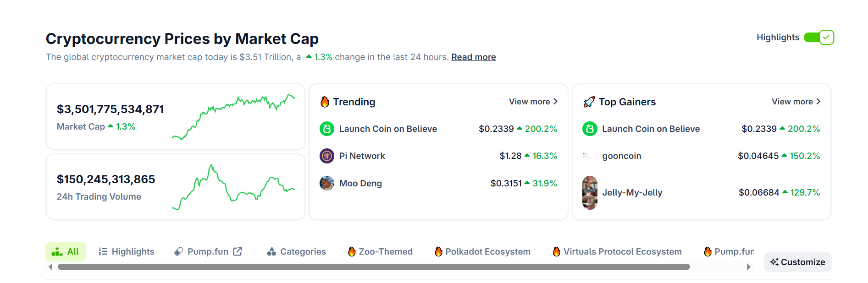Click the Moo Deng coin icon
The height and width of the screenshot is (283, 868).
[327, 183]
